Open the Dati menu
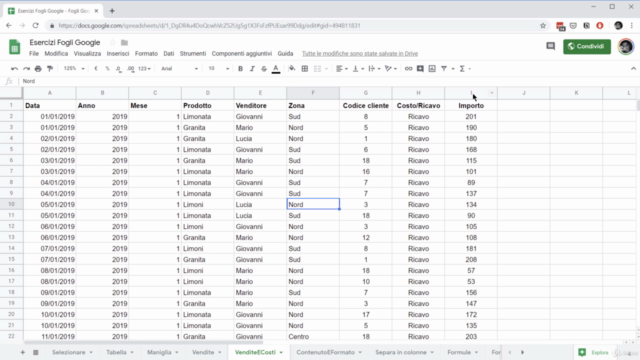640x360 pixels. tap(169, 53)
